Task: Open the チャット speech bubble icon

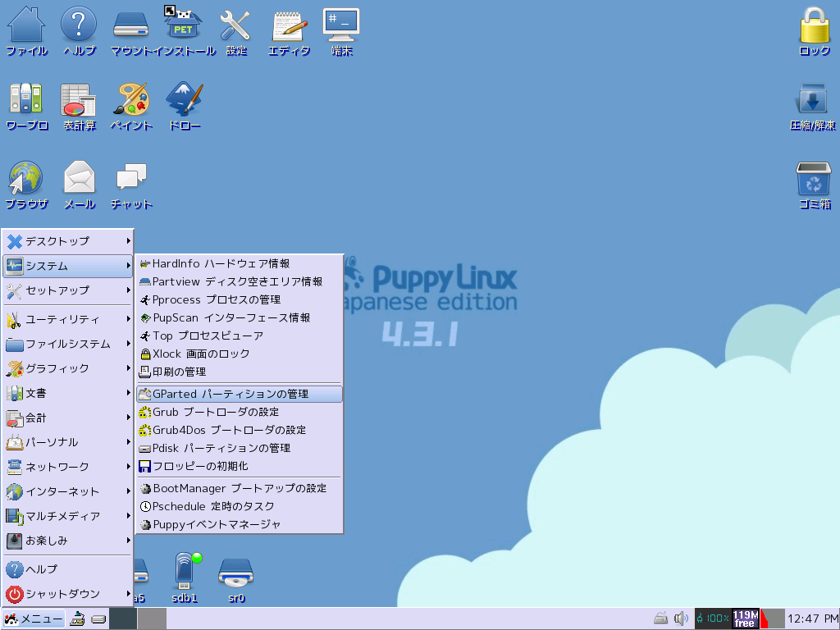Action: click(131, 177)
